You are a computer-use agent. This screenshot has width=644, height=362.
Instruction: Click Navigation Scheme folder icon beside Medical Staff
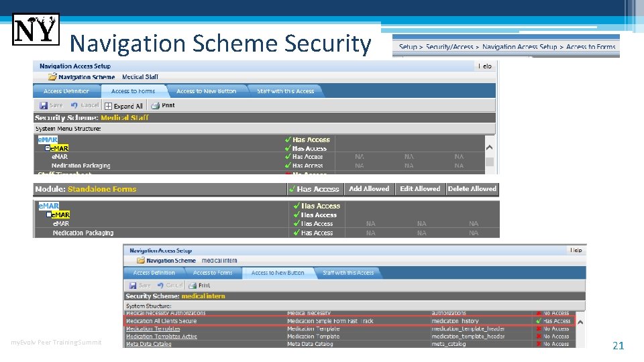[52, 76]
